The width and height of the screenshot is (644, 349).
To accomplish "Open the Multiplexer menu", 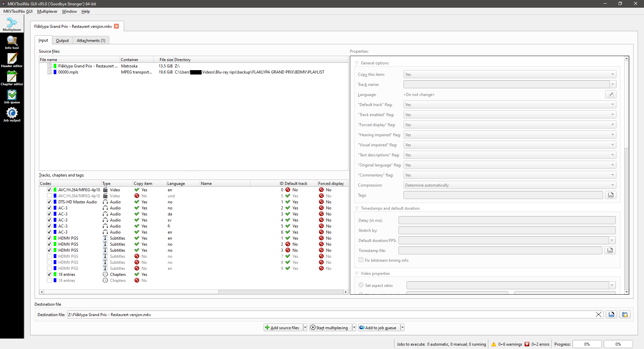I will click(x=47, y=11).
